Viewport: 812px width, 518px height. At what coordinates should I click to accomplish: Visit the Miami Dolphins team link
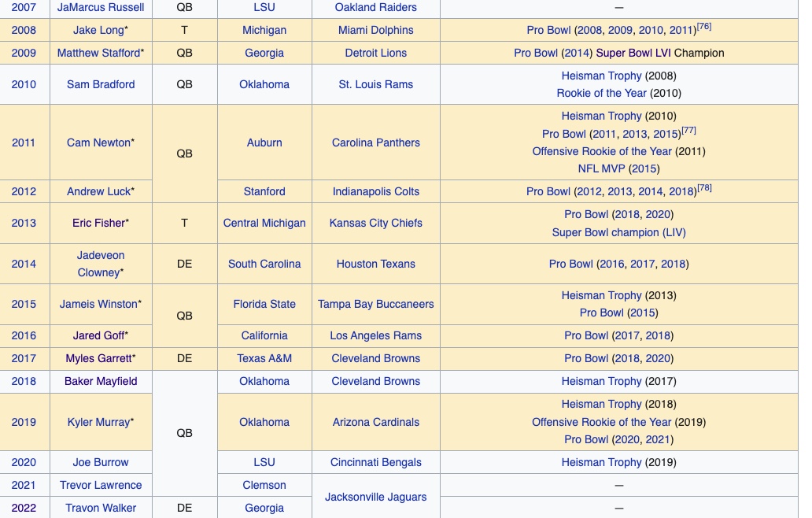click(x=375, y=30)
